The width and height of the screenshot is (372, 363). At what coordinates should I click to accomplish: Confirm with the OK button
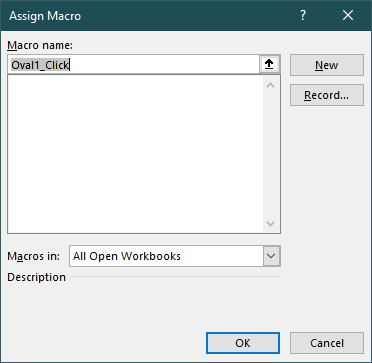243,343
